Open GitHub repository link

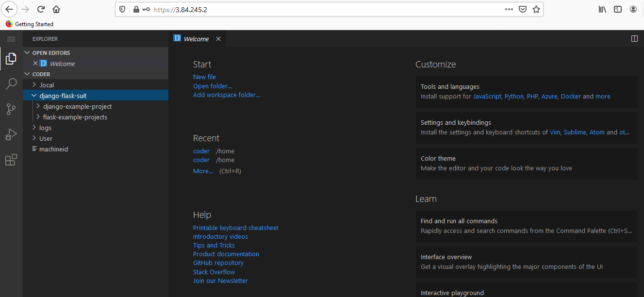[x=218, y=263]
